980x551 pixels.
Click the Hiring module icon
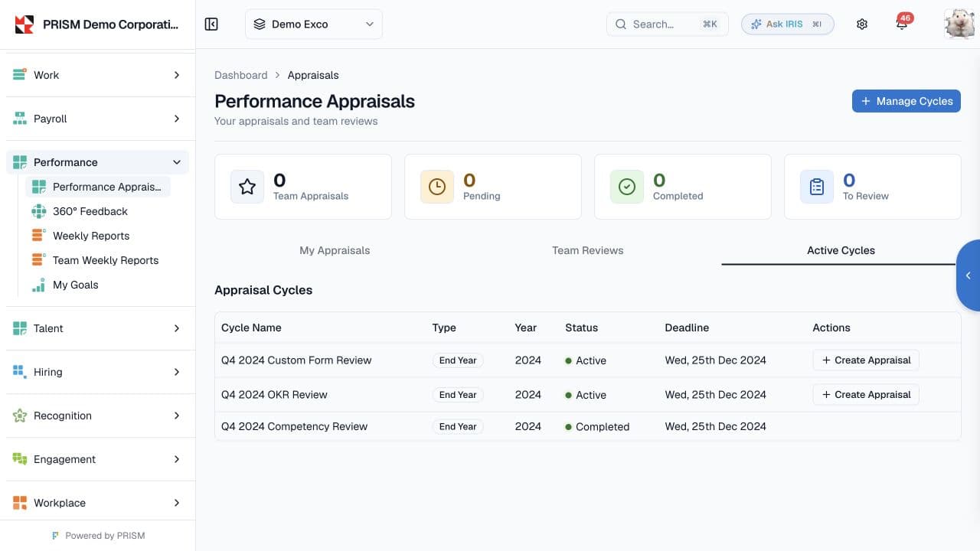pyautogui.click(x=20, y=372)
